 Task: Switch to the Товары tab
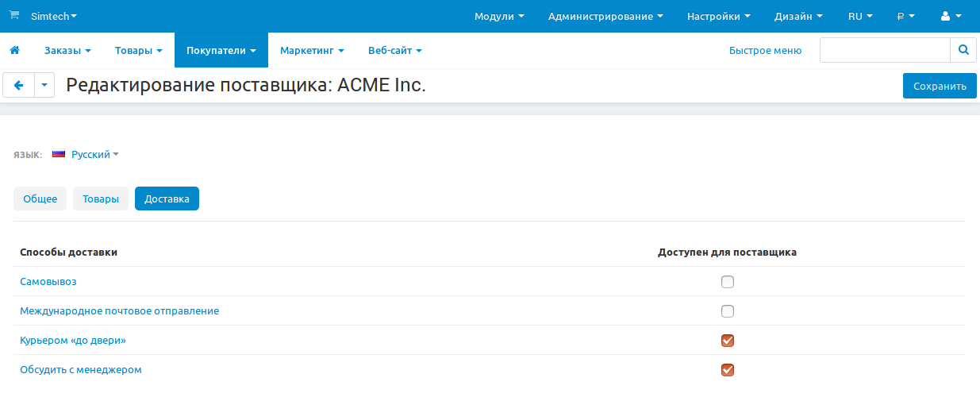click(100, 198)
